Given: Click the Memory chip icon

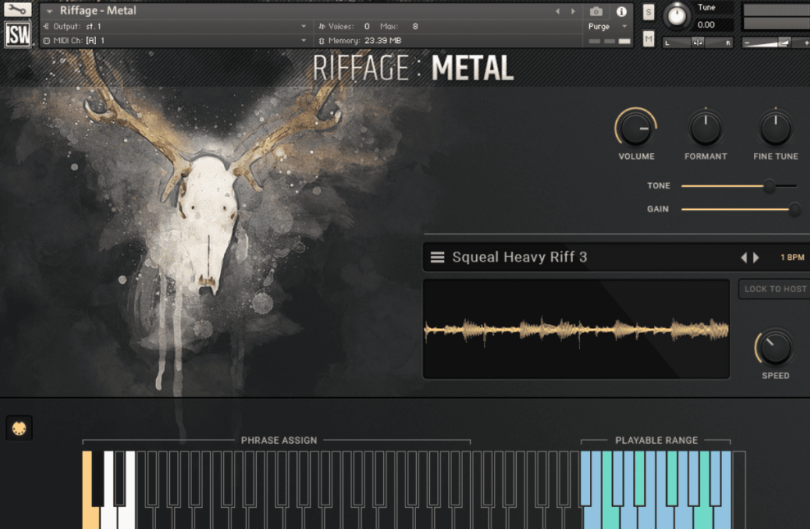Looking at the screenshot, I should point(321,40).
